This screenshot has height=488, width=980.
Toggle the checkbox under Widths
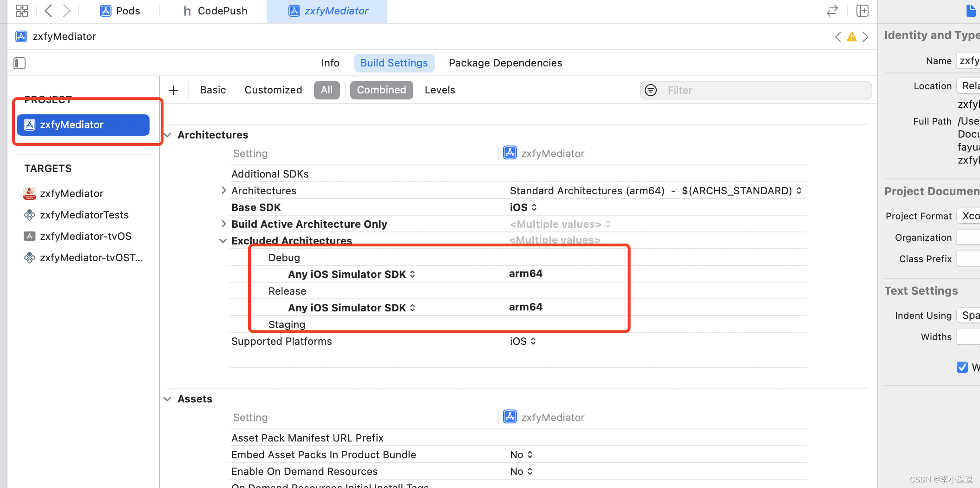(x=962, y=367)
